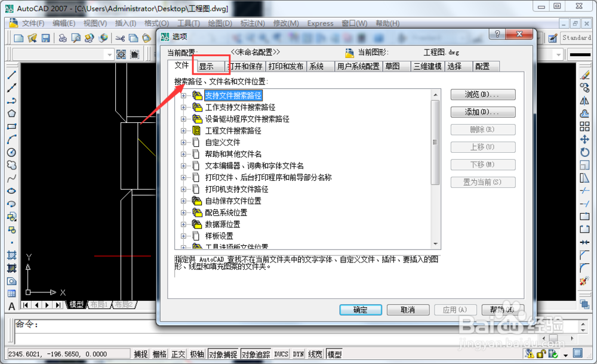
Task: Click the 帮助(H) button in dialog
Action: pos(503,310)
